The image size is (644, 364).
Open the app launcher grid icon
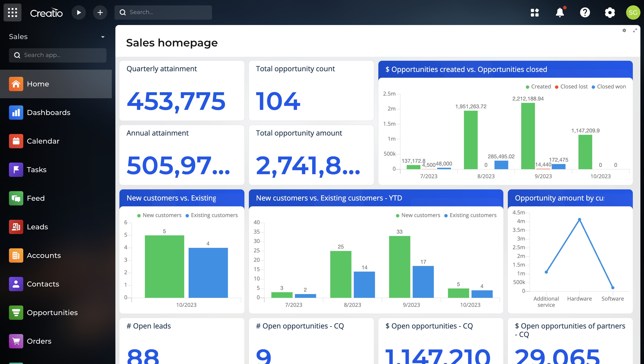(x=12, y=12)
